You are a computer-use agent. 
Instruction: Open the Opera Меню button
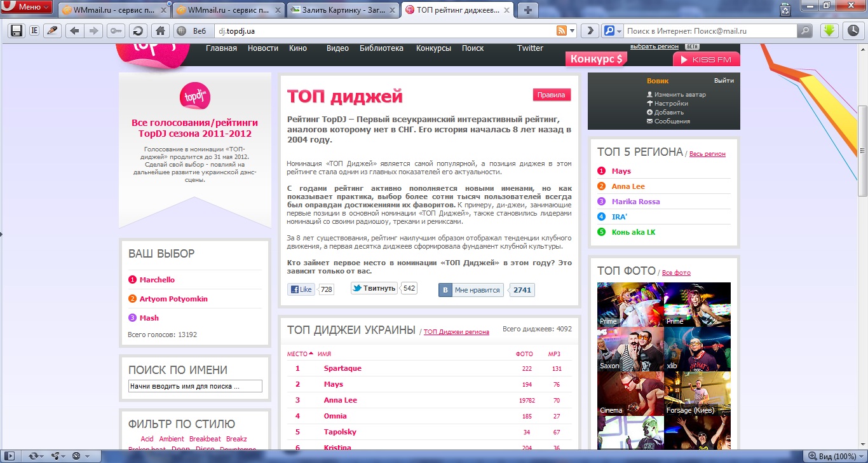[x=28, y=7]
